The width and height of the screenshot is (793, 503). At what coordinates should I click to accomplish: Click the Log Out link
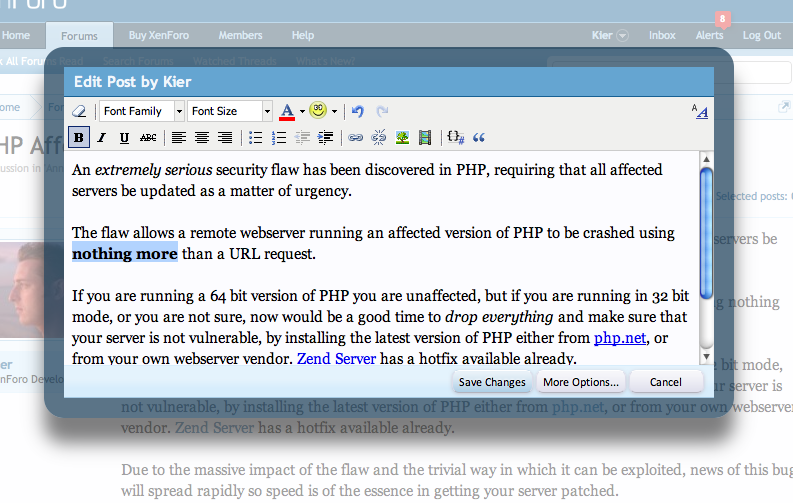pyautogui.click(x=762, y=35)
